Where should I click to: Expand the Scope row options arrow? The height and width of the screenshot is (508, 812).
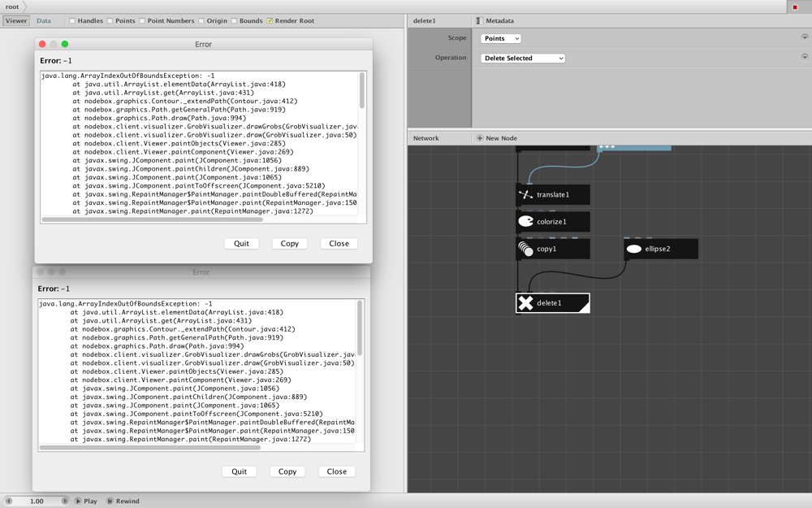click(805, 37)
